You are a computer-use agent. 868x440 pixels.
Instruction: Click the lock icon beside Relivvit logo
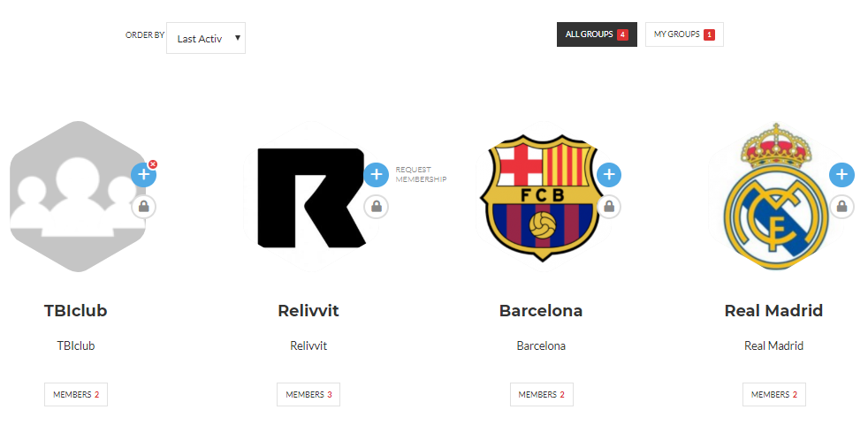(x=376, y=207)
